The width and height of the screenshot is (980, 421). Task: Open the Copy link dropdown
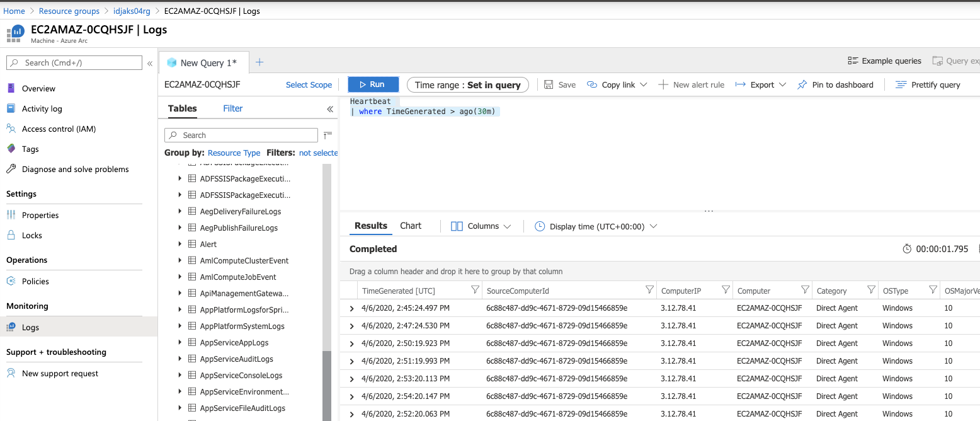[x=617, y=84]
